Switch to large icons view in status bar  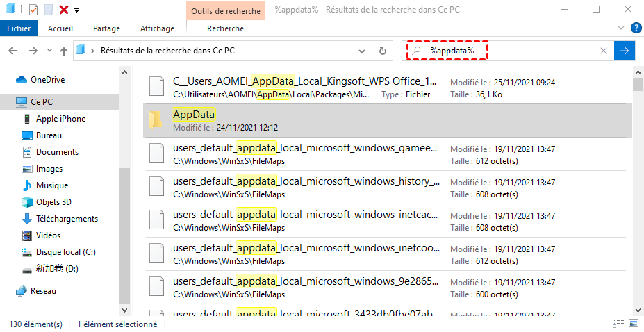coord(633,324)
